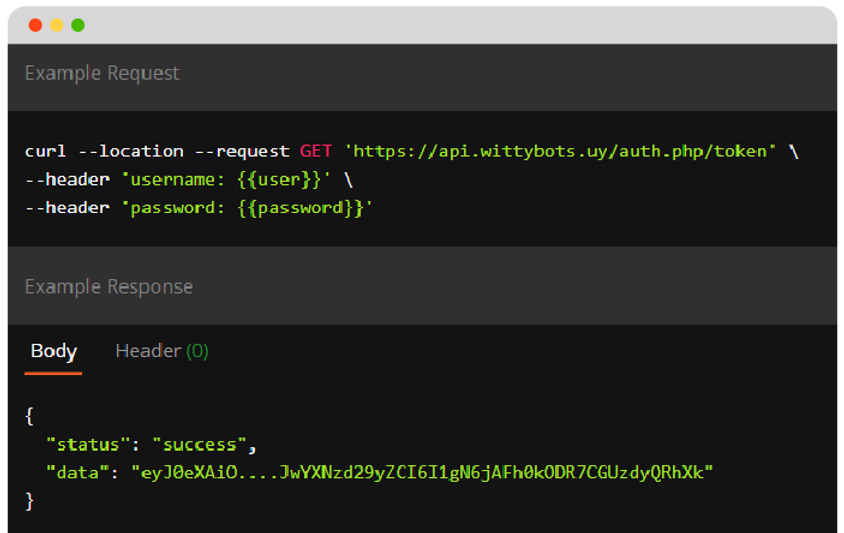The width and height of the screenshot is (844, 533).
Task: Click the api.wittybots.uy token URL
Action: point(560,152)
